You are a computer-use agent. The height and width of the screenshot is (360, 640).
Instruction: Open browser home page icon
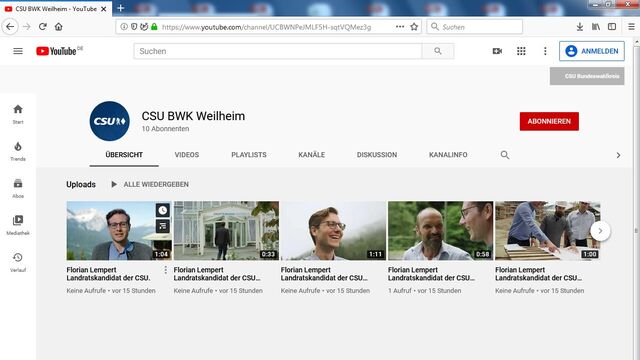pyautogui.click(x=59, y=27)
